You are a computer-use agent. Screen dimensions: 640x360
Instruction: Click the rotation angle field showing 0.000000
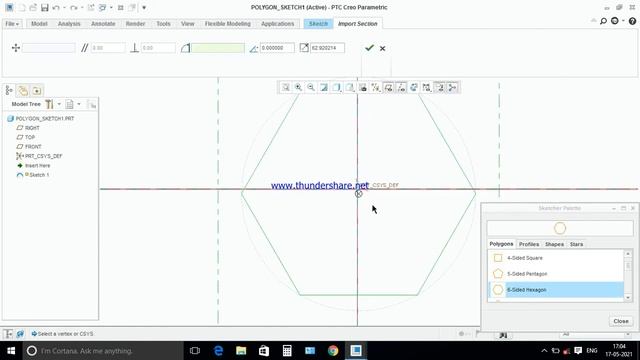click(277, 48)
